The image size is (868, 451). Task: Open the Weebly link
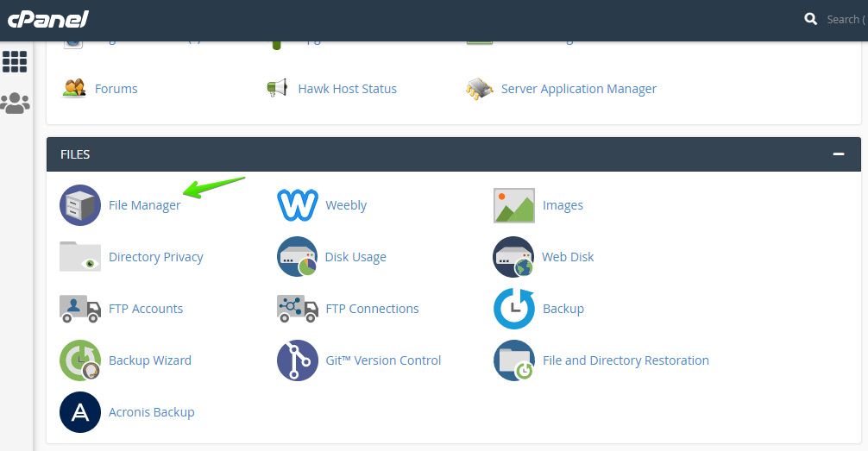tap(346, 205)
